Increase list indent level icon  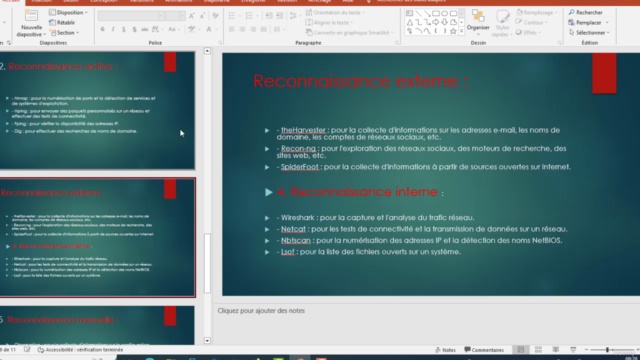tap(280, 16)
